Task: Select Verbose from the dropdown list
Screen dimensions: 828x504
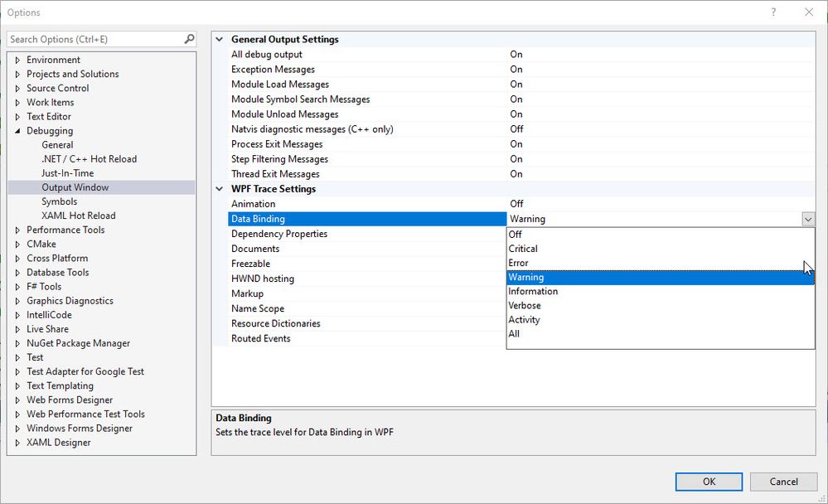Action: (x=525, y=306)
